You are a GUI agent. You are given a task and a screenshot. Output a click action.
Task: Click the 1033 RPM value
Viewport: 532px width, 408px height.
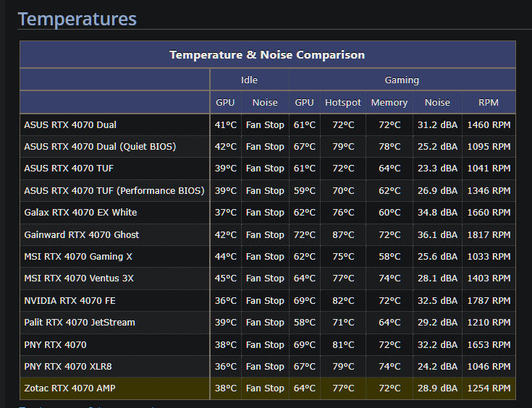[489, 256]
